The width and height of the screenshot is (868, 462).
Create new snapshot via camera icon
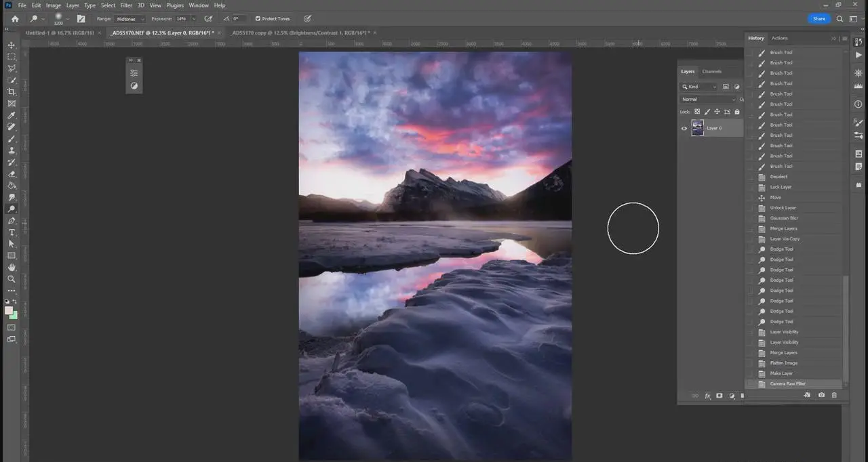[821, 395]
